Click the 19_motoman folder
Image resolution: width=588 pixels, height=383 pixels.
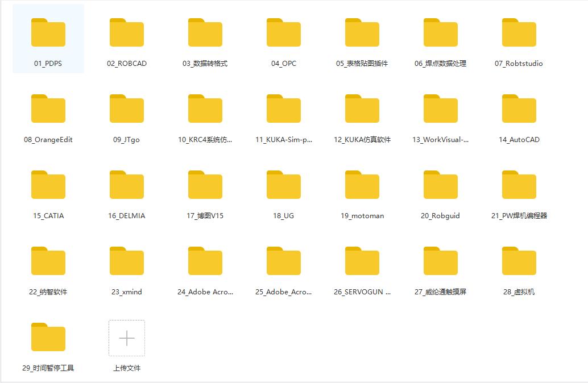[x=362, y=185]
